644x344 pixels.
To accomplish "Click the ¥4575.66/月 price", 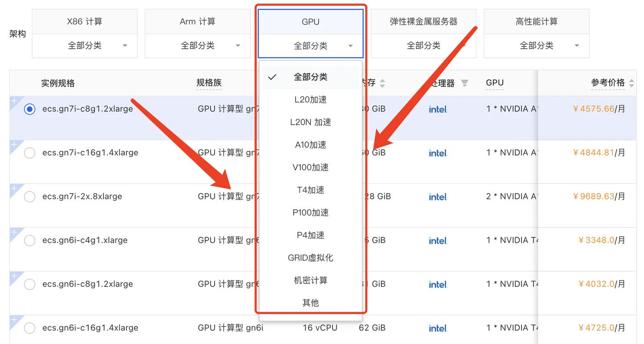I will click(599, 109).
